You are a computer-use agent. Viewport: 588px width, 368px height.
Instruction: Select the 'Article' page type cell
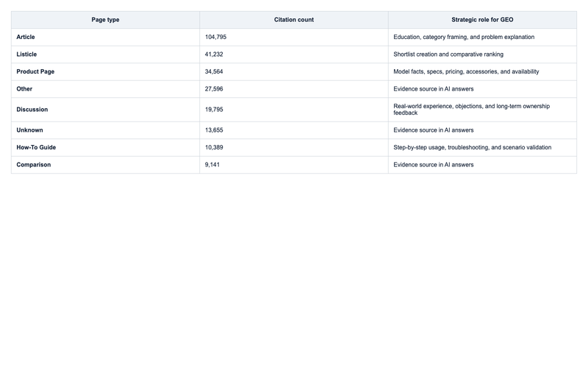tap(105, 38)
